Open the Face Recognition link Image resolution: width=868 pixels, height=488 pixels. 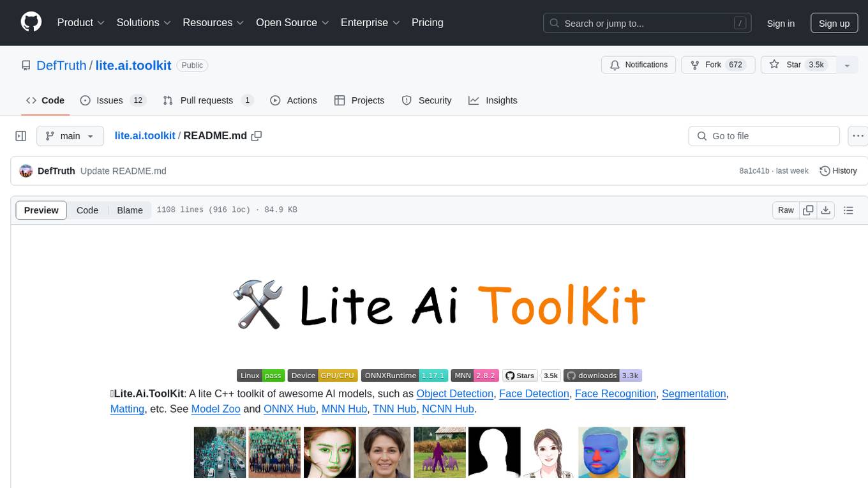615,393
